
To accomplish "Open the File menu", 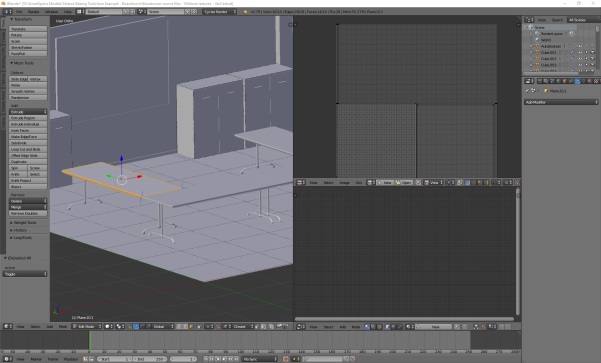I will click(19, 11).
